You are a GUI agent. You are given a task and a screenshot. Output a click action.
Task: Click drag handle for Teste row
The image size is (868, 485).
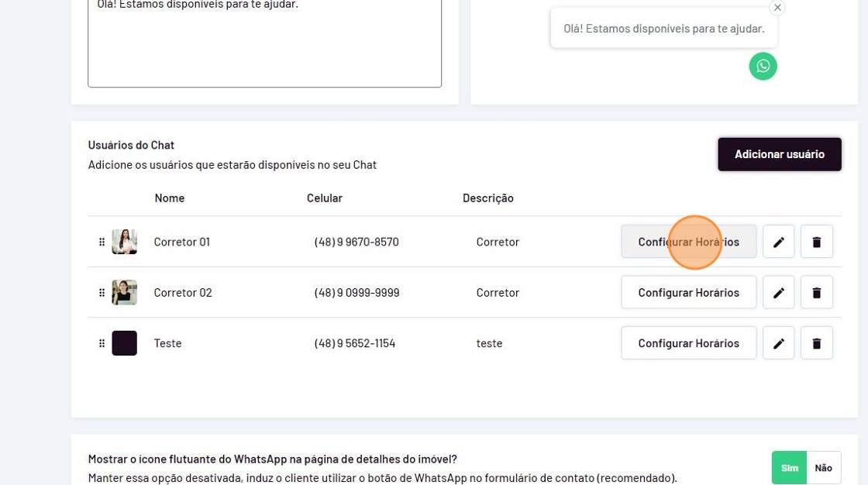[102, 343]
